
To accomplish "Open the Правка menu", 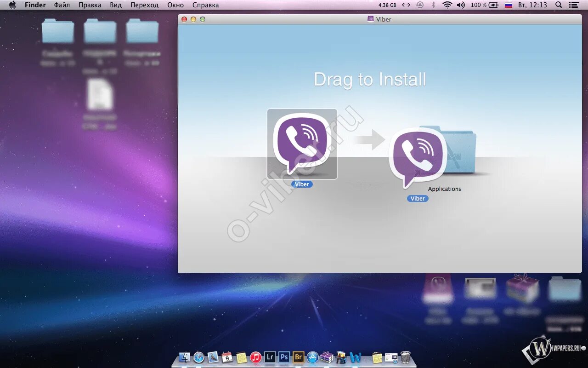I will [90, 5].
